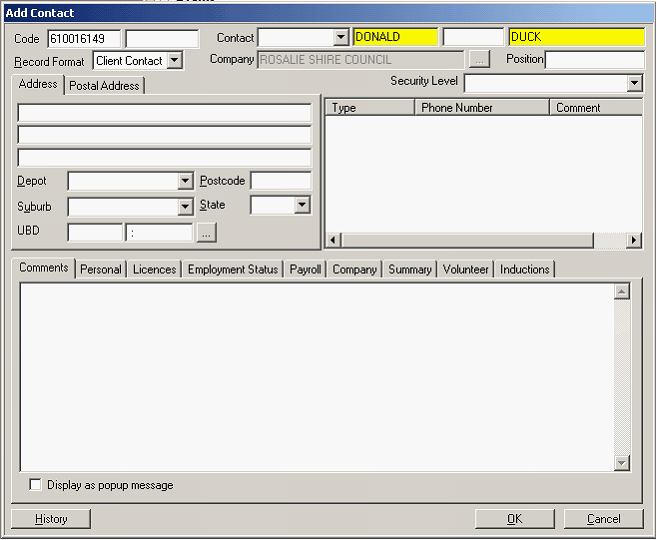Enable Display as popup message checkbox
The width and height of the screenshot is (657, 540).
[36, 485]
